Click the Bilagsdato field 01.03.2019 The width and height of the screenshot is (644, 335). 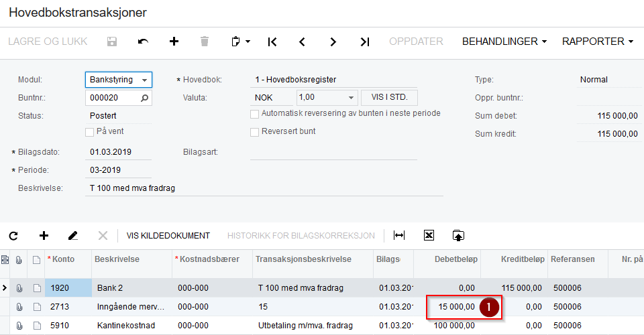(x=118, y=151)
